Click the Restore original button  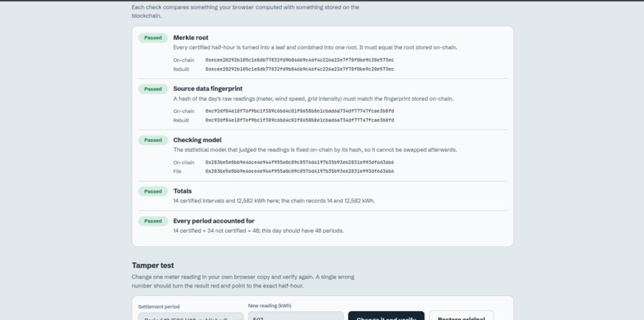[462, 316]
